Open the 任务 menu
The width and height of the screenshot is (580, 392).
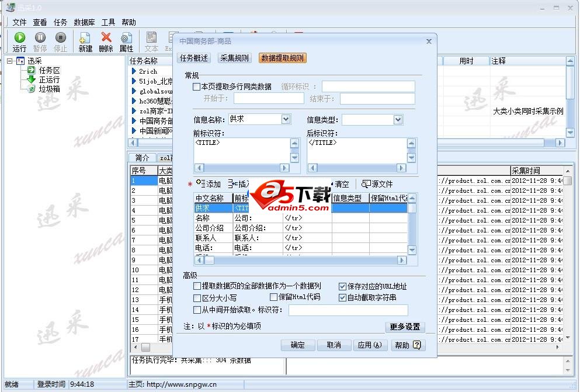click(60, 22)
